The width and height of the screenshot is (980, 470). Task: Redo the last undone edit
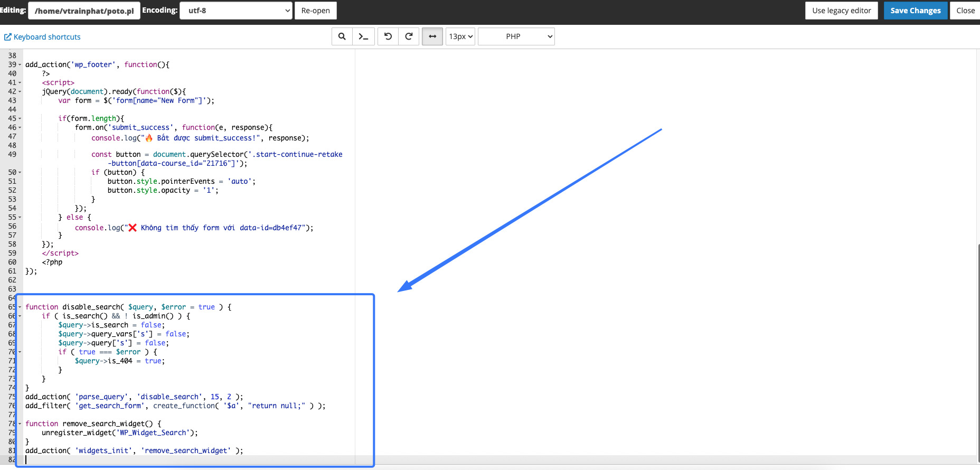click(x=409, y=36)
